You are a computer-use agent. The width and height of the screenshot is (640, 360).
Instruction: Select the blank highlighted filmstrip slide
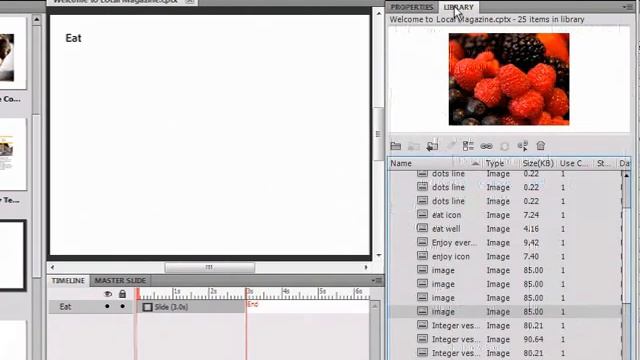(12, 255)
